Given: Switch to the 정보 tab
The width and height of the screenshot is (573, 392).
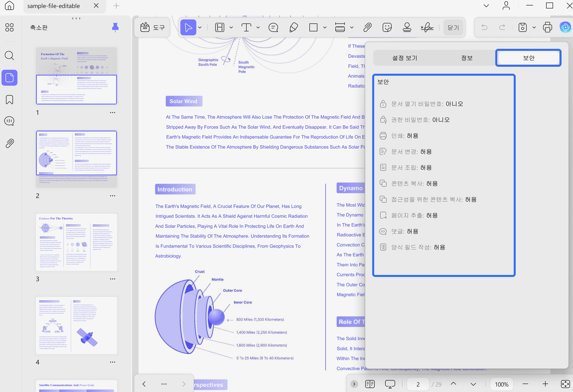Looking at the screenshot, I should [x=467, y=58].
